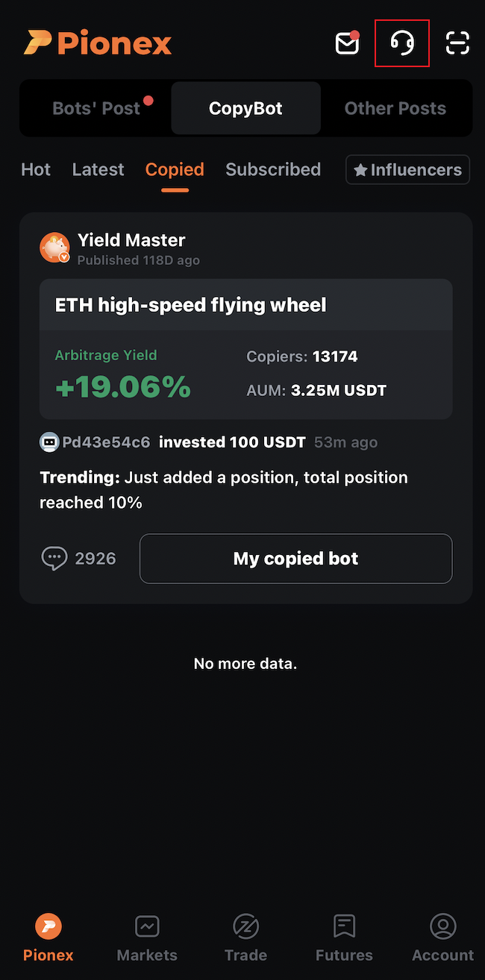Image resolution: width=485 pixels, height=980 pixels.
Task: Tap the Pionex logo at top
Action: click(x=98, y=43)
